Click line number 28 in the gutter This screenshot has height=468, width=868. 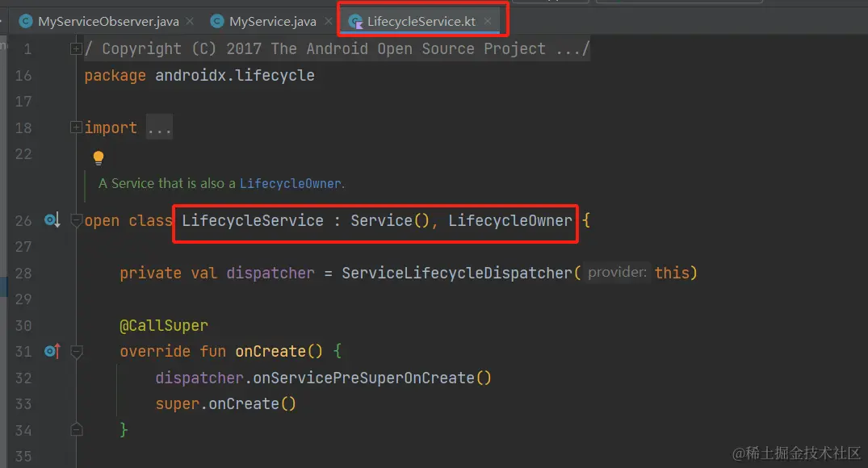tap(23, 274)
